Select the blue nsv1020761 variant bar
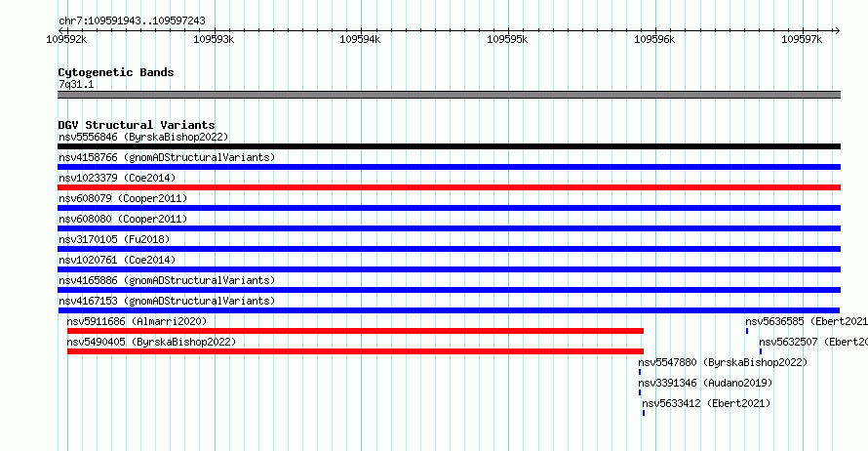This screenshot has height=451, width=868. pos(449,269)
